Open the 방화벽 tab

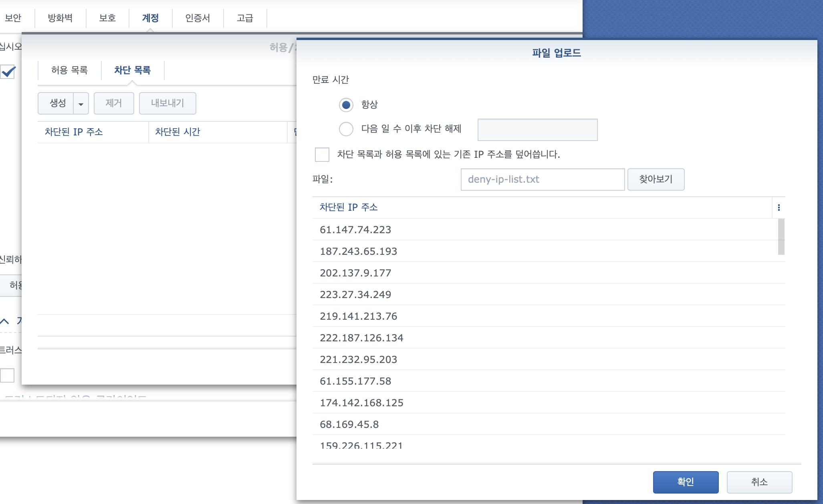(x=60, y=18)
